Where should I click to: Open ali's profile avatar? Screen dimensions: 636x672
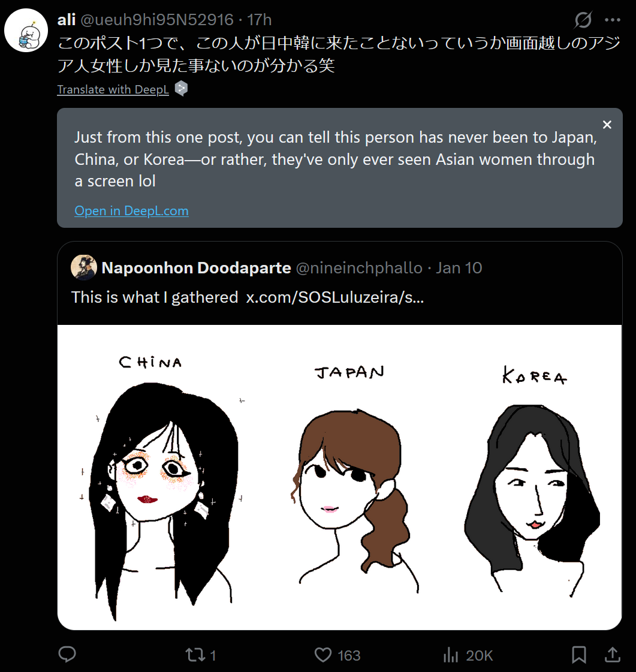(26, 30)
